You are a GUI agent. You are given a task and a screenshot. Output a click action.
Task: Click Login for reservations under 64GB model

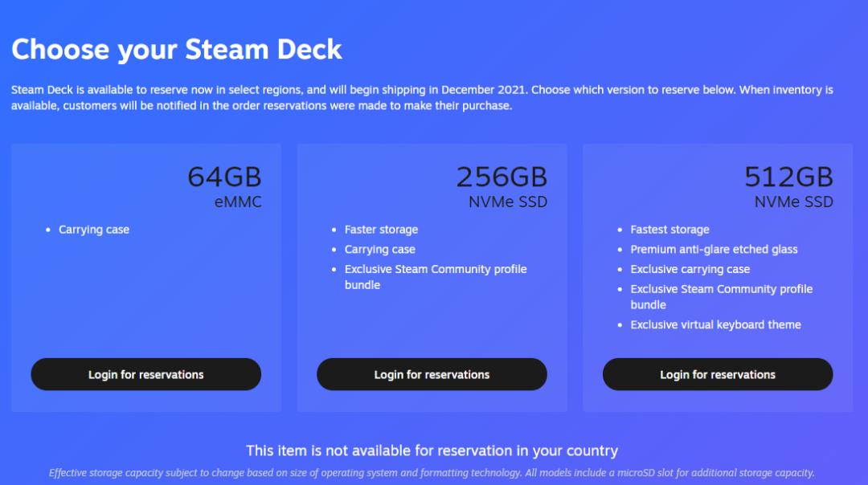point(145,374)
